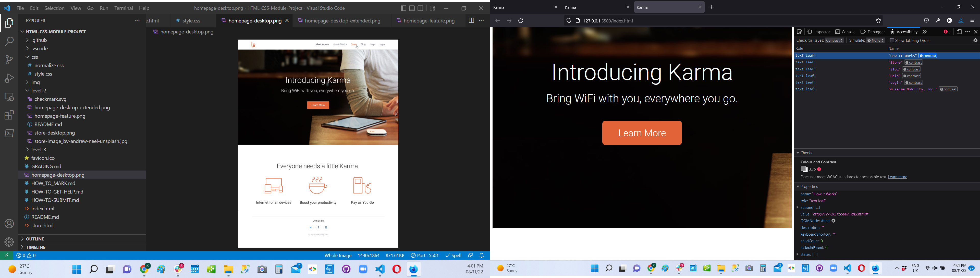
Task: Follow the Learn more WCAG link
Action: pos(898,177)
